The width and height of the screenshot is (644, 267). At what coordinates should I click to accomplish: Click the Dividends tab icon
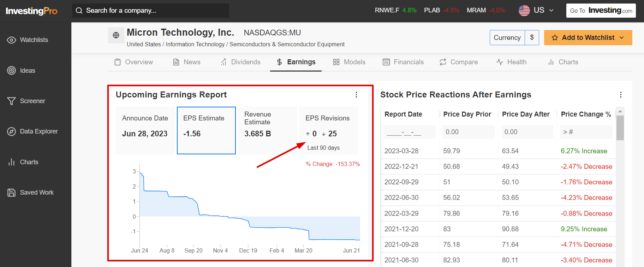click(x=223, y=62)
